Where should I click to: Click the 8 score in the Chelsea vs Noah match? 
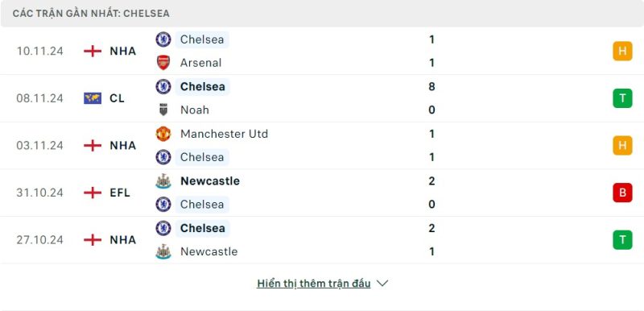[431, 87]
